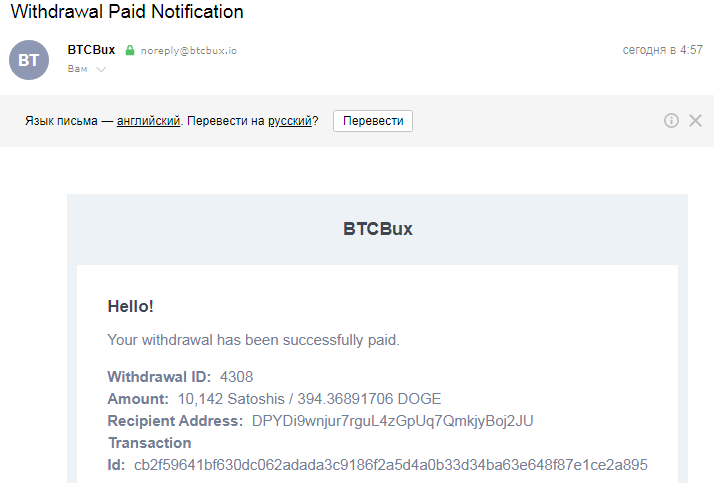Click the BT sender avatar
This screenshot has height=483, width=714.
(x=29, y=60)
